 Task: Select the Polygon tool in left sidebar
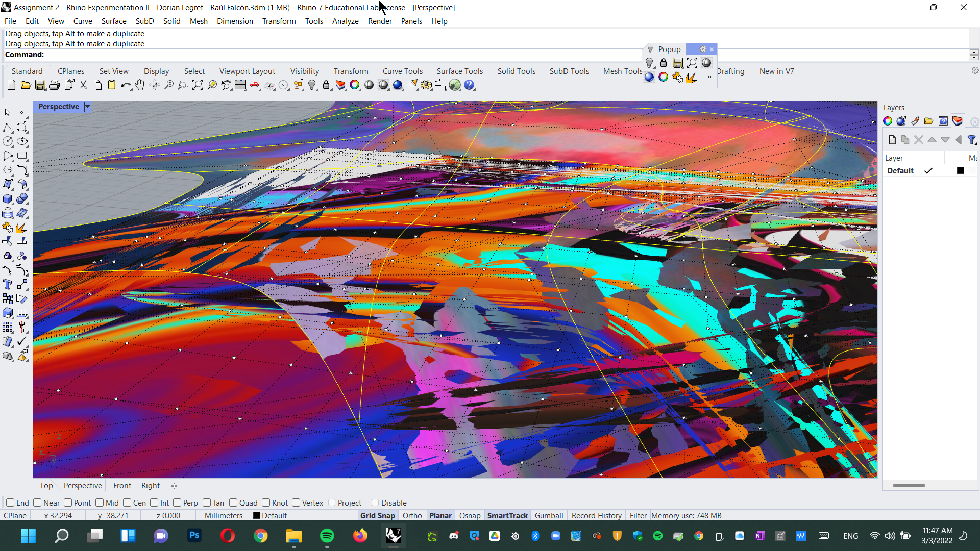point(8,170)
